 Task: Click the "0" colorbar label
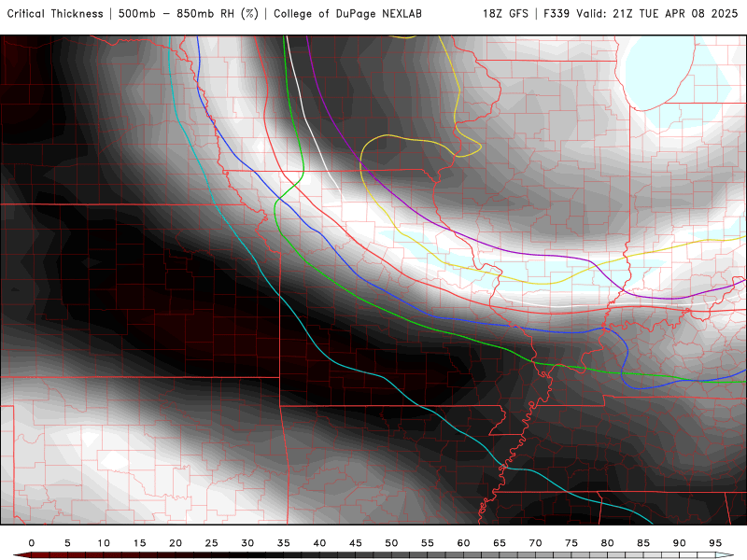pyautogui.click(x=32, y=543)
